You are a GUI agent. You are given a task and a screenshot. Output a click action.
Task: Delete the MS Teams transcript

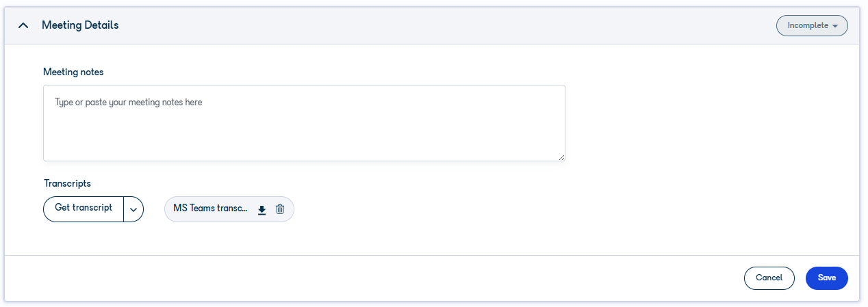(x=280, y=209)
